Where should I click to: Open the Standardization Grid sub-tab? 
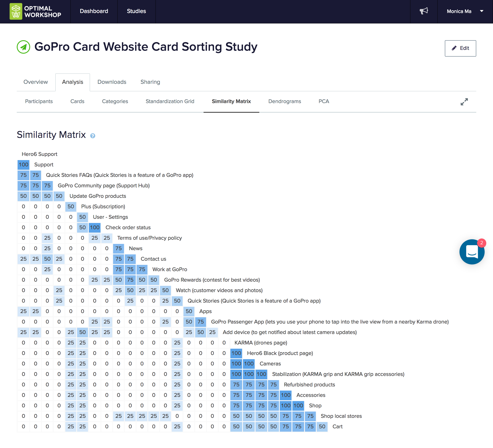[170, 101]
